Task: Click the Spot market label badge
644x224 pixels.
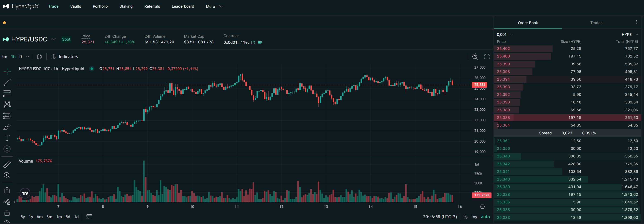Action: pyautogui.click(x=66, y=39)
